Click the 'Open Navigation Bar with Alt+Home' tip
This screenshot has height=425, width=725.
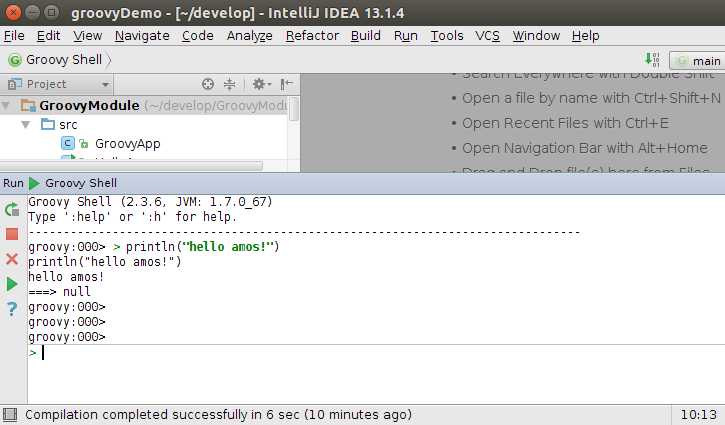[x=585, y=148]
